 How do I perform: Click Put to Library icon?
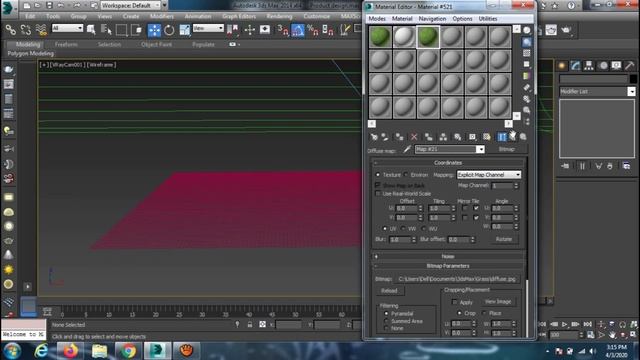coord(458,137)
